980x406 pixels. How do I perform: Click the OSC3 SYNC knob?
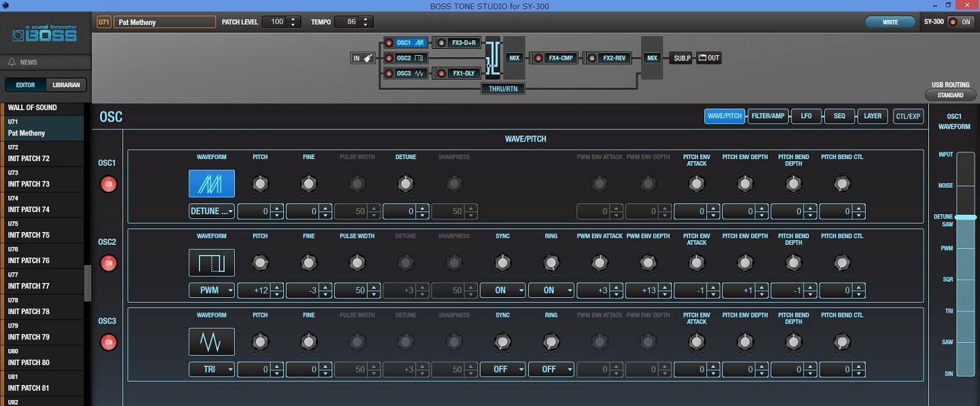point(502,341)
